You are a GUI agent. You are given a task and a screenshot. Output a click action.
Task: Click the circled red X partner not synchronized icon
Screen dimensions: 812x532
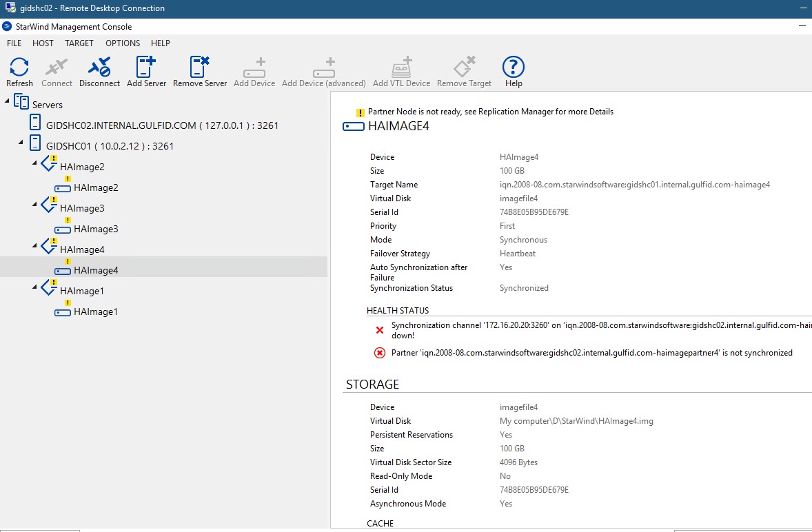(380, 353)
